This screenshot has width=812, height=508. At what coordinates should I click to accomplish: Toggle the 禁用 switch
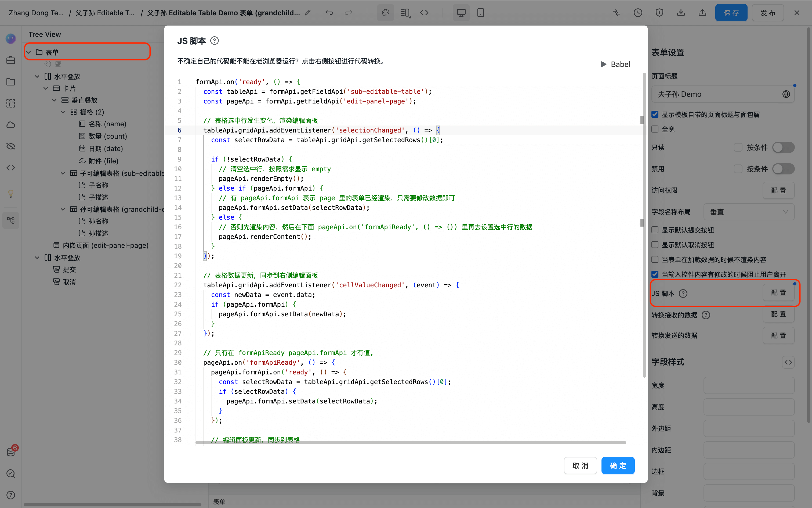click(x=783, y=169)
